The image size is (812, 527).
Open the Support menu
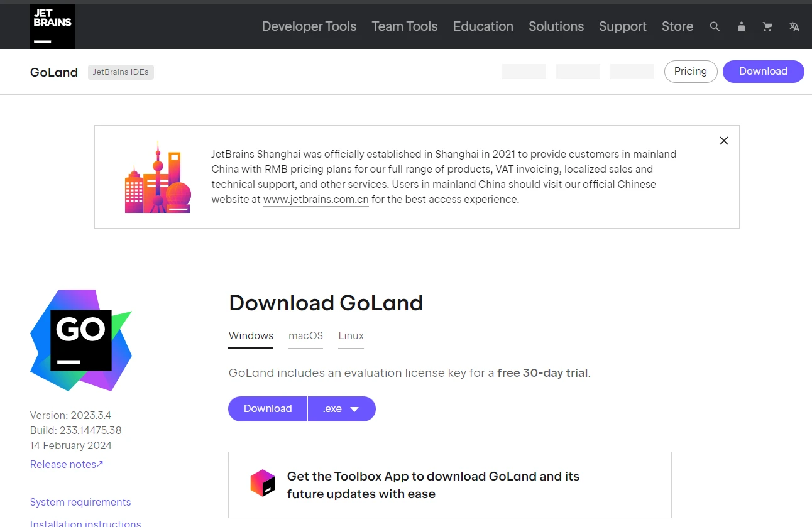coord(623,26)
